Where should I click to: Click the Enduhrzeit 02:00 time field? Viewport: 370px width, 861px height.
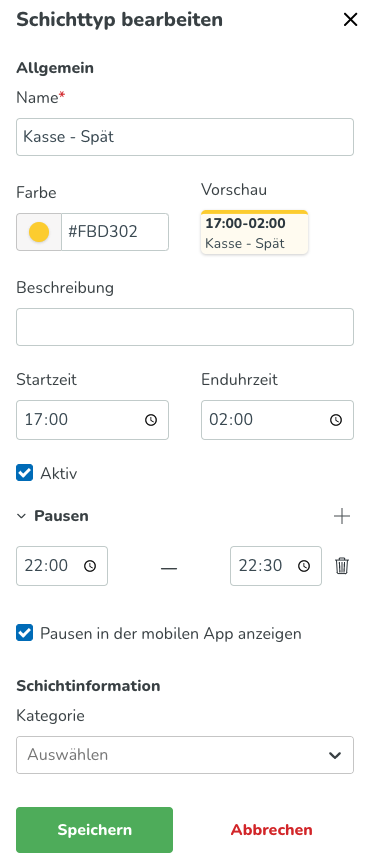point(277,420)
